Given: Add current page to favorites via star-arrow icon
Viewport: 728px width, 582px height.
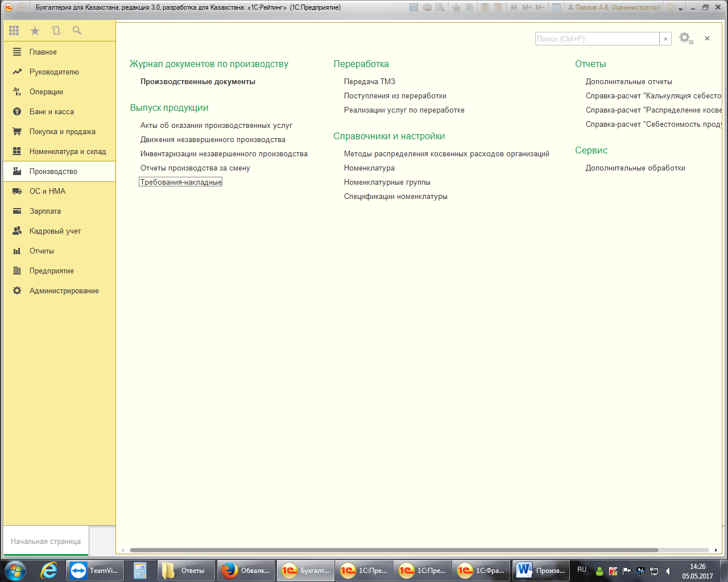Looking at the screenshot, I should pos(456,7).
